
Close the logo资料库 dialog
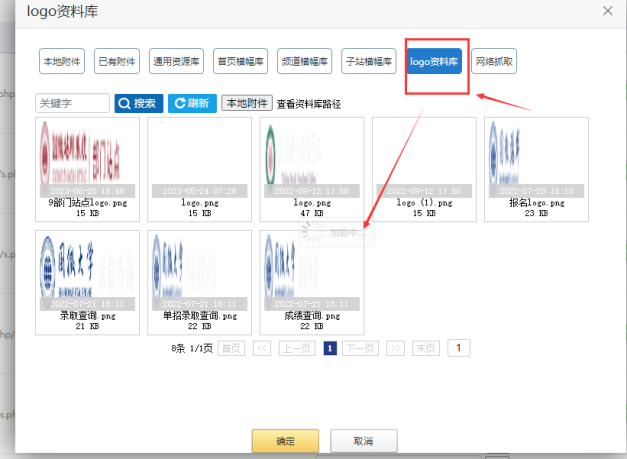tap(607, 11)
